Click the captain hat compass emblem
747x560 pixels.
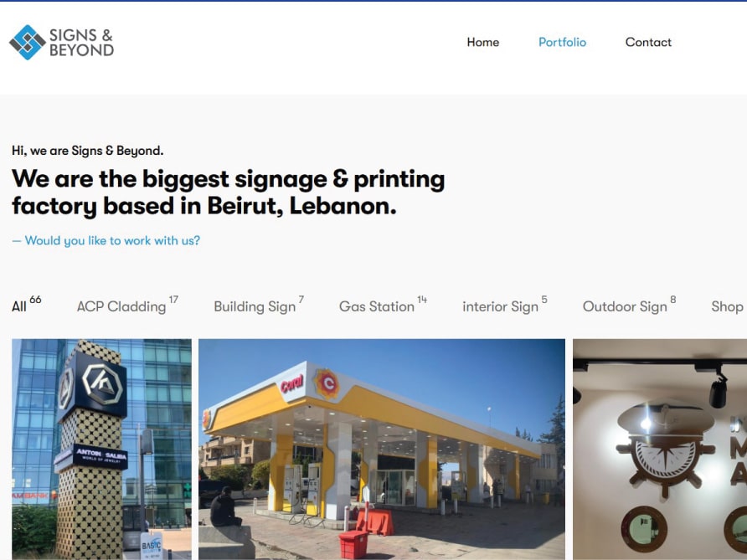(x=666, y=448)
